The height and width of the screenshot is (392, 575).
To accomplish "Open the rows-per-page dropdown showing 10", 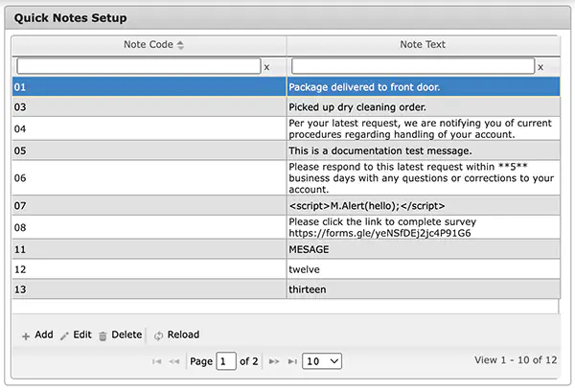I will tap(322, 361).
